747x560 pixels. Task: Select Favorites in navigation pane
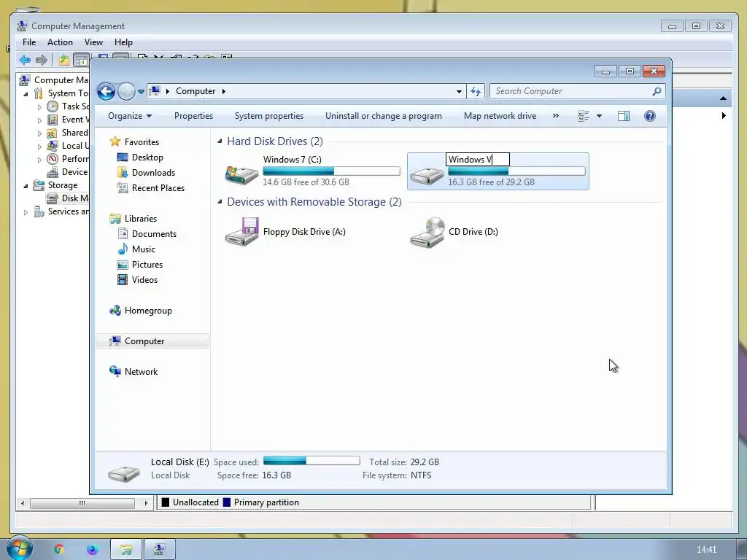(142, 142)
